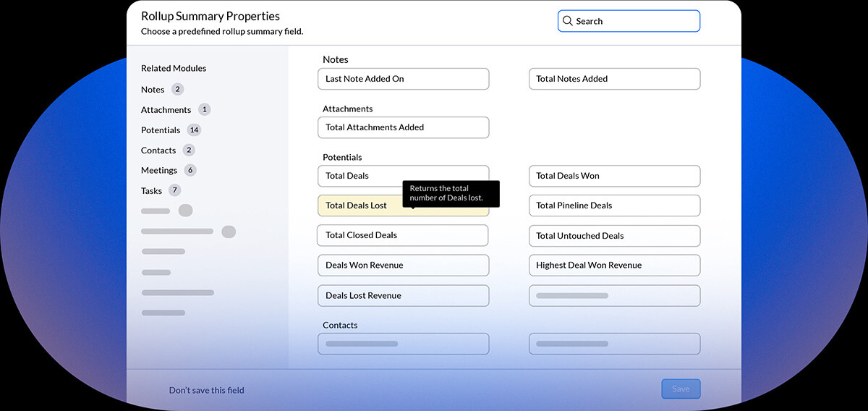Viewport: 868px width, 411px height.
Task: Select Total Attachments Added field
Action: pos(403,127)
